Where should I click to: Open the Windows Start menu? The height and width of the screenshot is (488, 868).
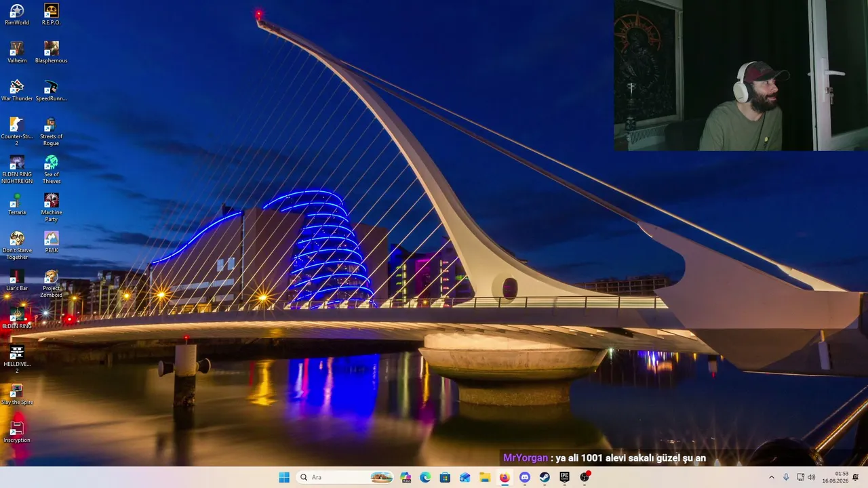click(284, 477)
